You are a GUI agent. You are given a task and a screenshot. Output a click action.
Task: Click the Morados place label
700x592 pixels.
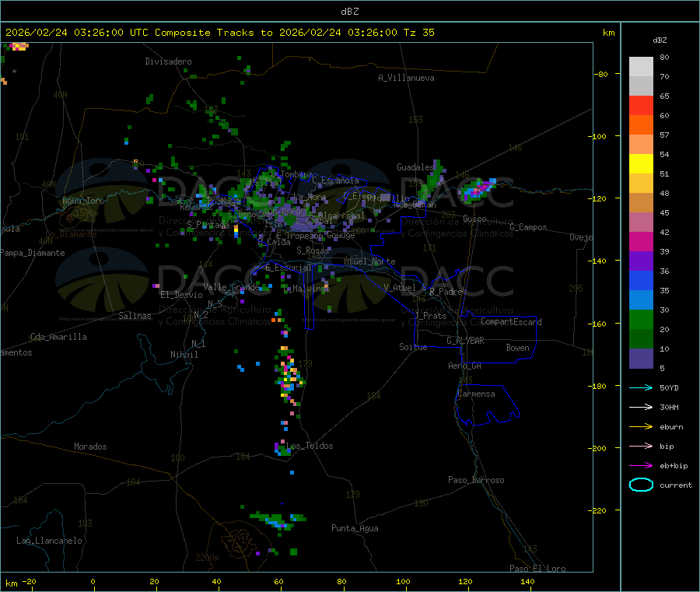[90, 447]
